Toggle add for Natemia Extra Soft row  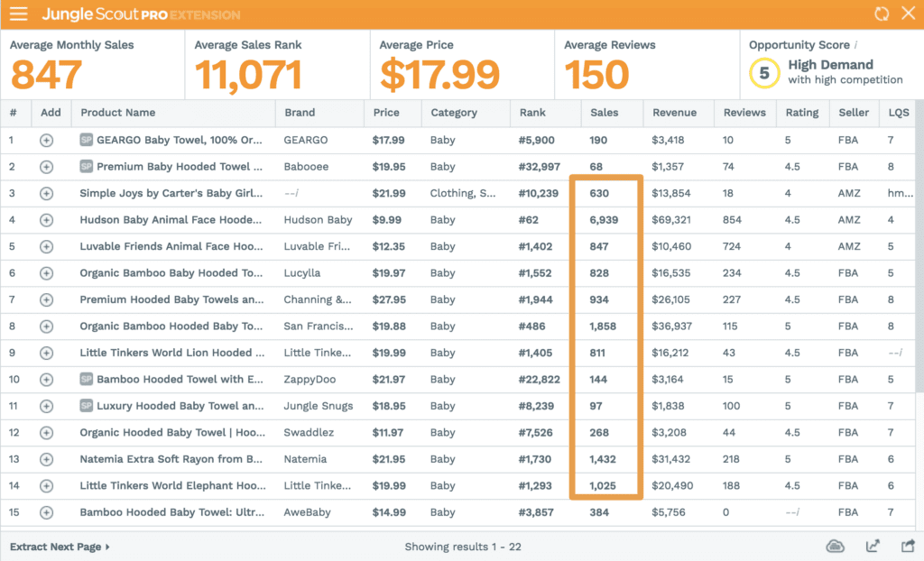tap(46, 459)
